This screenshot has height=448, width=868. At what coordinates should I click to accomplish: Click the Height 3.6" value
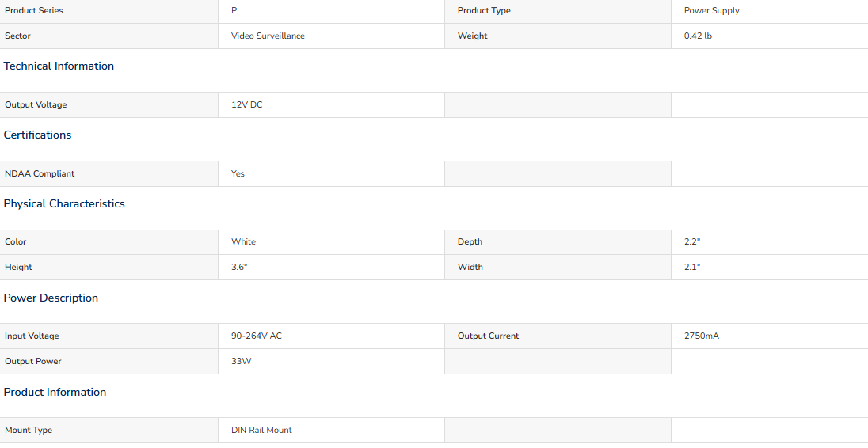tap(239, 268)
